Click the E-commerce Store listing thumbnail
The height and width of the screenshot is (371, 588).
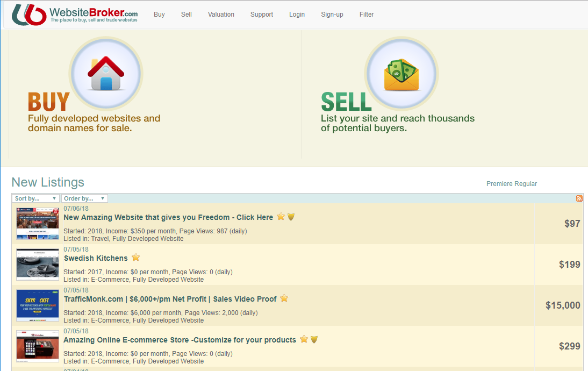click(x=38, y=346)
